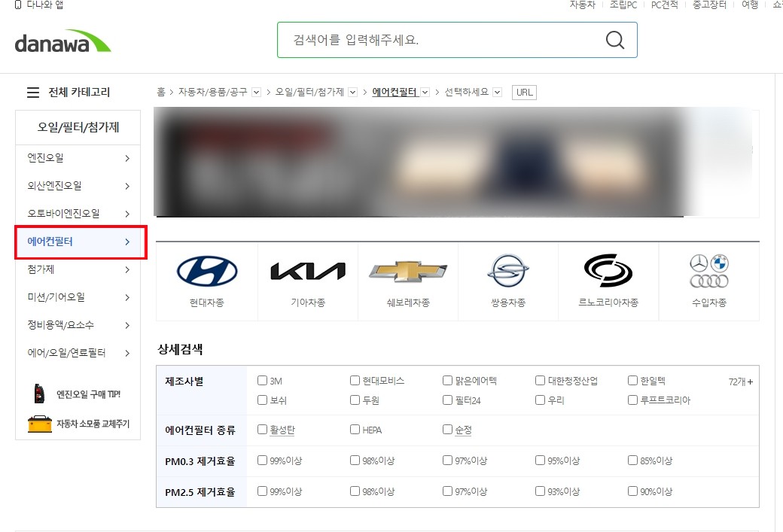Open dropdown next to 에어컨필터 breadcrumb
The width and height of the screenshot is (783, 532).
click(x=425, y=93)
